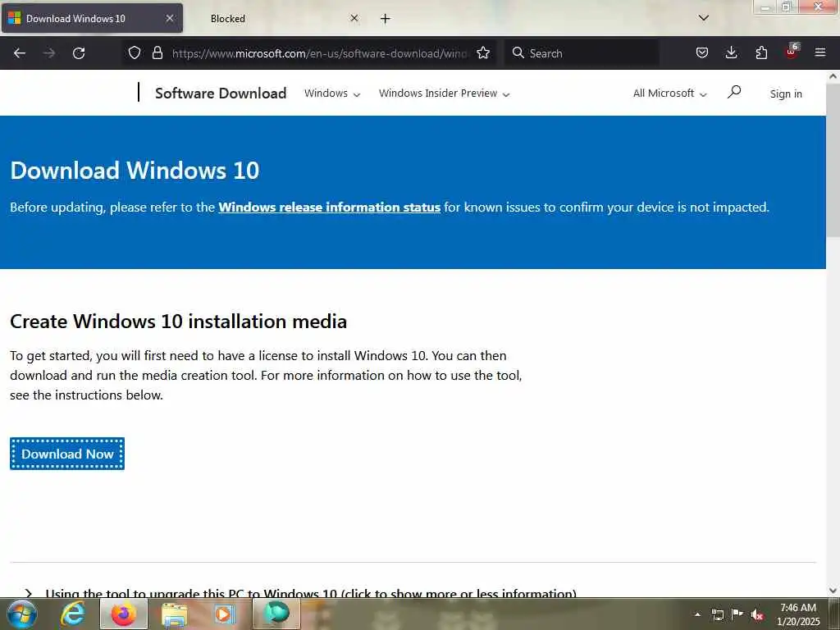Expand the All Microsoft menu
840x630 pixels.
[x=669, y=94]
